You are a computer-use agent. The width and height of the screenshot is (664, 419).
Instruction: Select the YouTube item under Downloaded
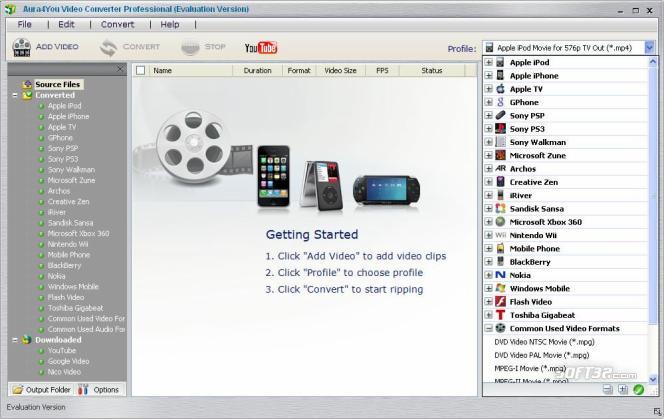coord(62,350)
